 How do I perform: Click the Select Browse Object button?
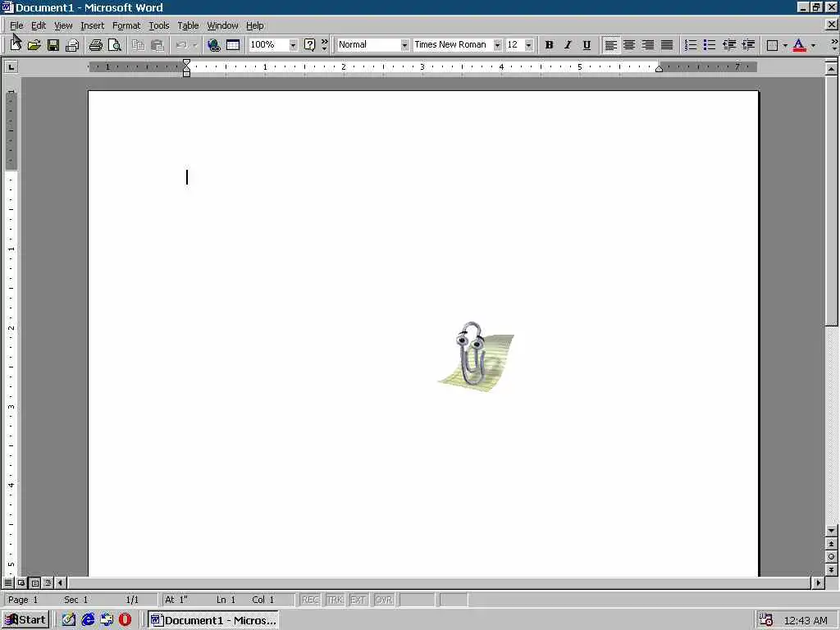832,557
